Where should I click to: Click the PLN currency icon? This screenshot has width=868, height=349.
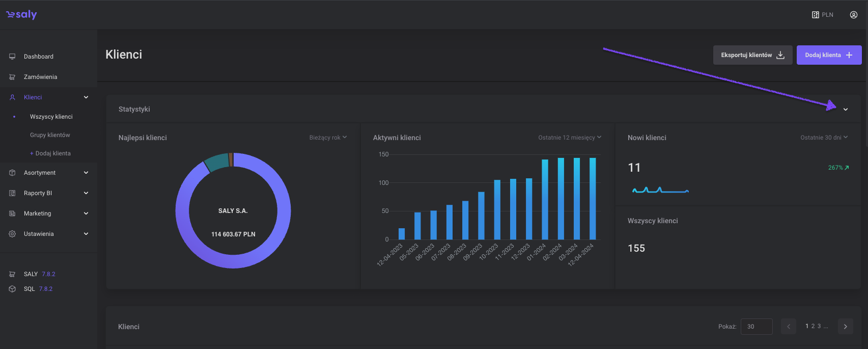pos(816,15)
